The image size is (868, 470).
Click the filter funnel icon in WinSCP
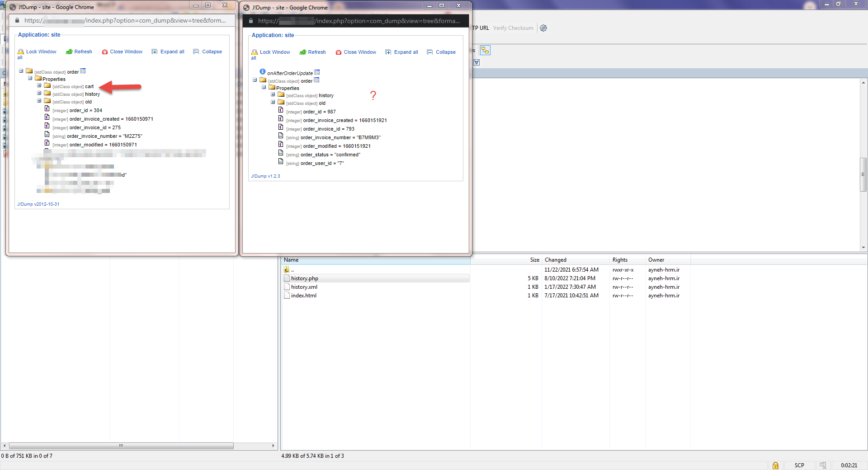476,62
